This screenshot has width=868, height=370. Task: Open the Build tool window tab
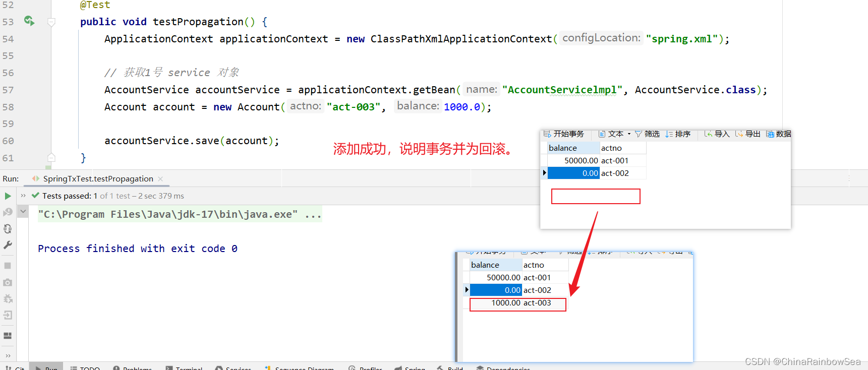[x=450, y=367]
